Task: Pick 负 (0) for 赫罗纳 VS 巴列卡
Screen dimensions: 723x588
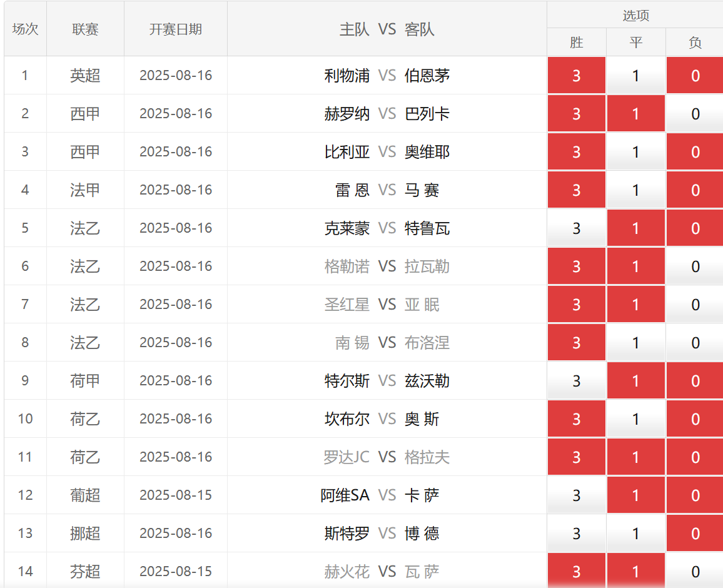Action: [x=695, y=113]
